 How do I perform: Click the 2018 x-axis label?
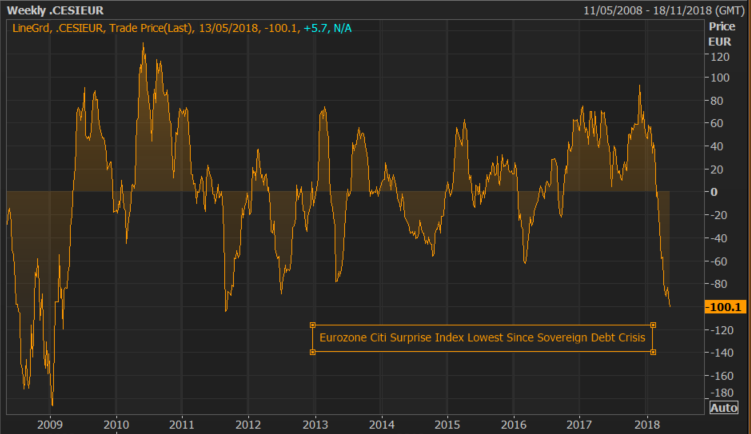point(647,424)
